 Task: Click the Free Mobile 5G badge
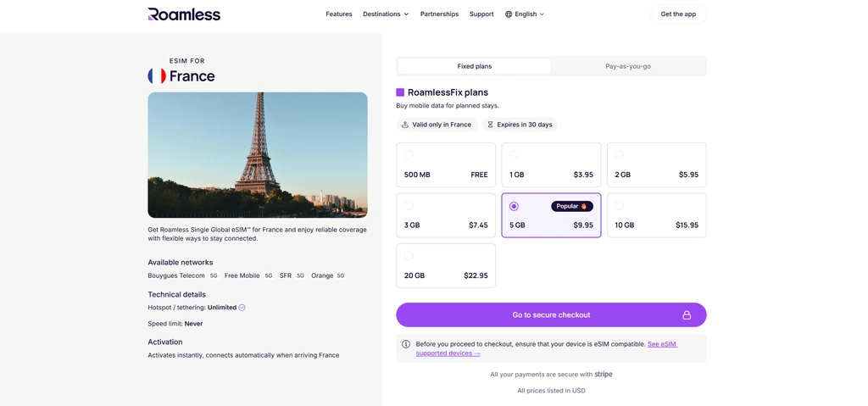point(269,275)
